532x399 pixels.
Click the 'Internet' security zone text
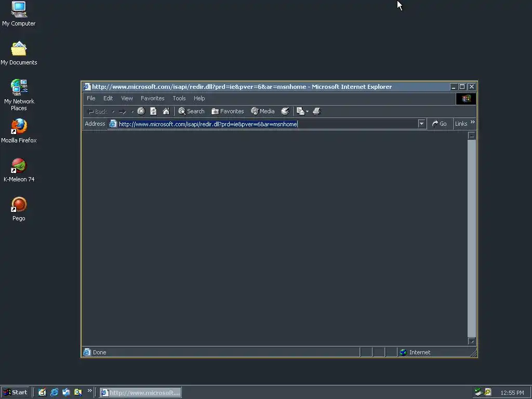coord(420,352)
